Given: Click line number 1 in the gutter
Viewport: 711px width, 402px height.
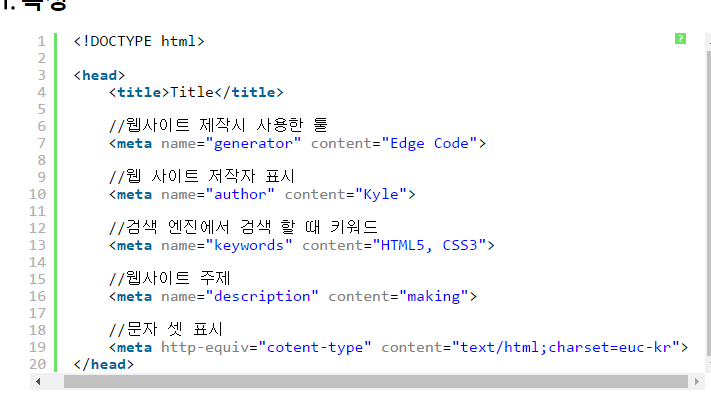Looking at the screenshot, I should 41,41.
